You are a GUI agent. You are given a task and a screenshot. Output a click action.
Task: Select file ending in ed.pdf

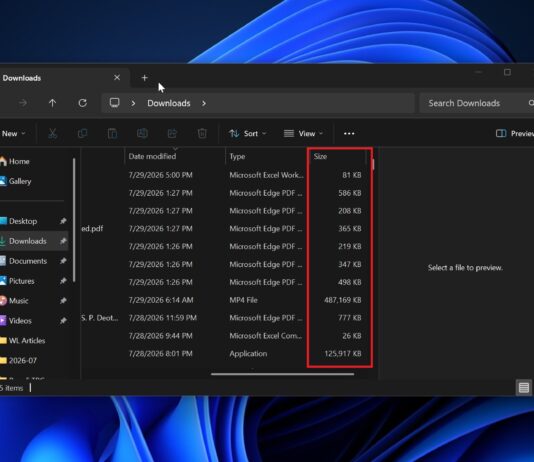pos(227,228)
